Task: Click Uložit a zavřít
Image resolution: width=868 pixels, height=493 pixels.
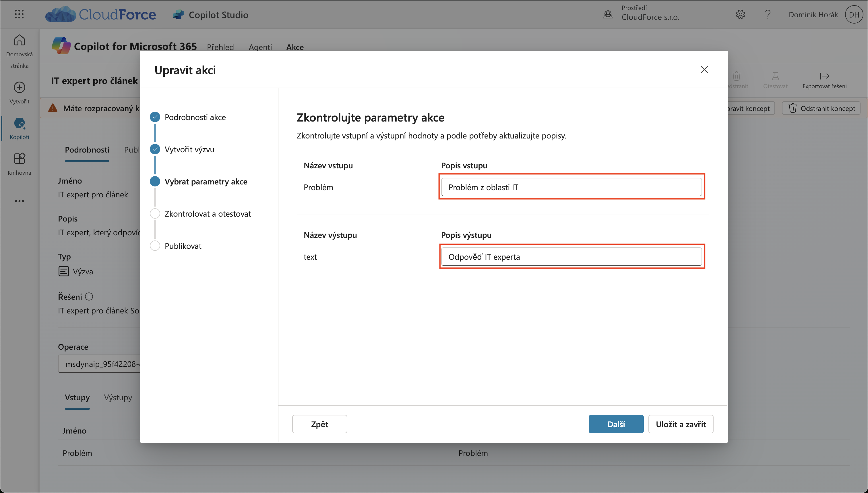Action: tap(681, 424)
